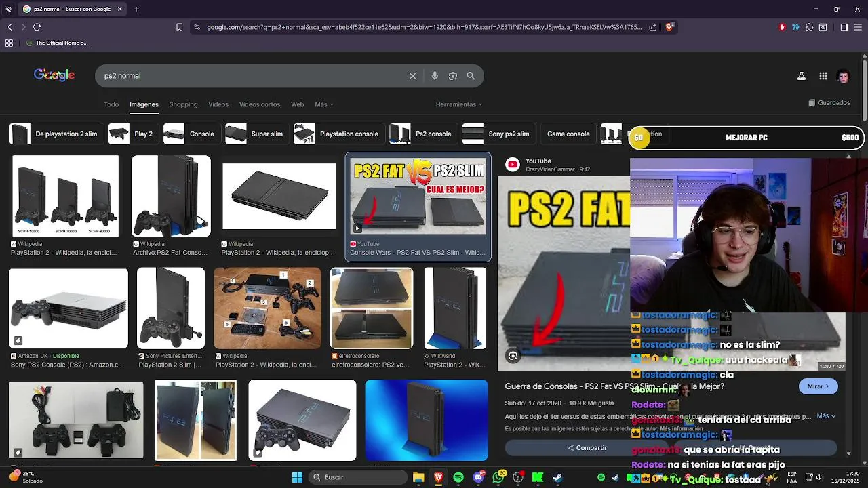Open the three PS2 models Wikipedia thumbnail

[x=65, y=196]
